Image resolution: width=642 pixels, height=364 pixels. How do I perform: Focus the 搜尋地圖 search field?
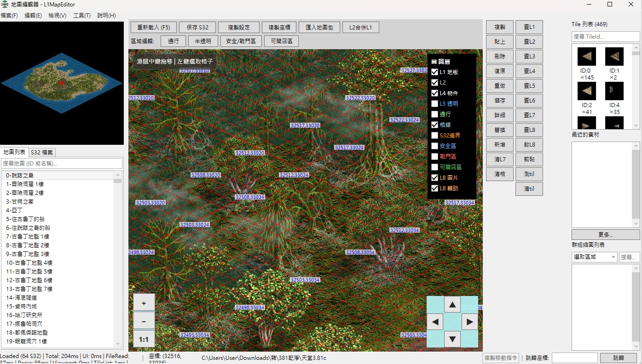coord(62,163)
